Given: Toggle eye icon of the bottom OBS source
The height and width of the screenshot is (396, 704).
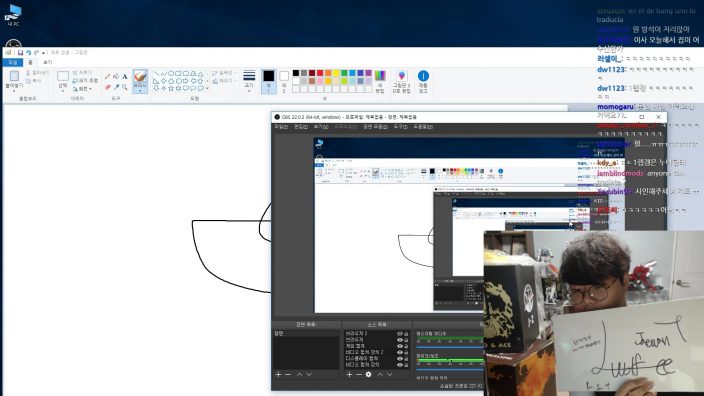Looking at the screenshot, I should (400, 365).
